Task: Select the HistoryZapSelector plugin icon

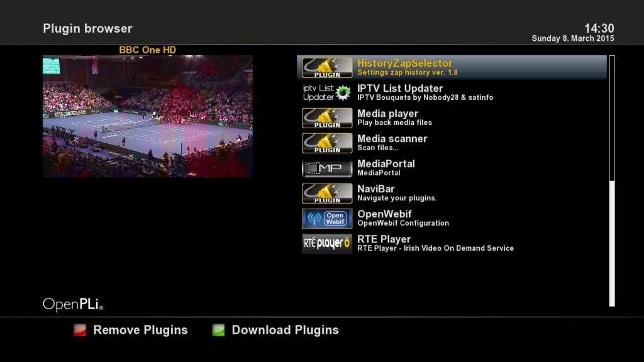Action: 327,68
